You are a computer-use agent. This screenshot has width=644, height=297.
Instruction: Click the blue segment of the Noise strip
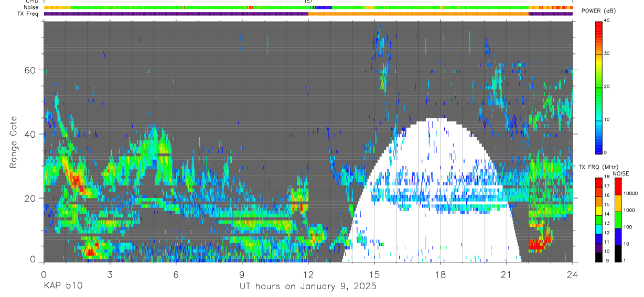pos(323,7)
